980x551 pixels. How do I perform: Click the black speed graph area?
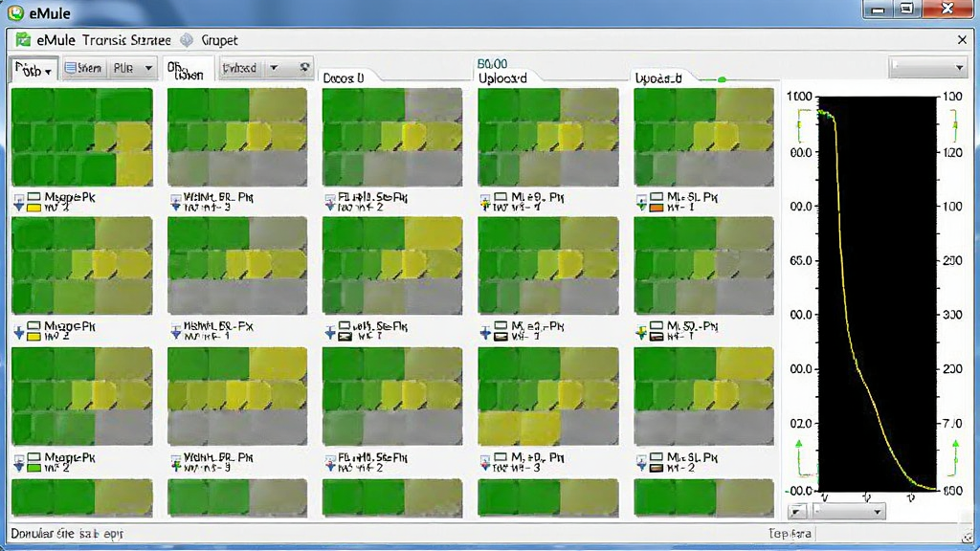click(x=878, y=293)
